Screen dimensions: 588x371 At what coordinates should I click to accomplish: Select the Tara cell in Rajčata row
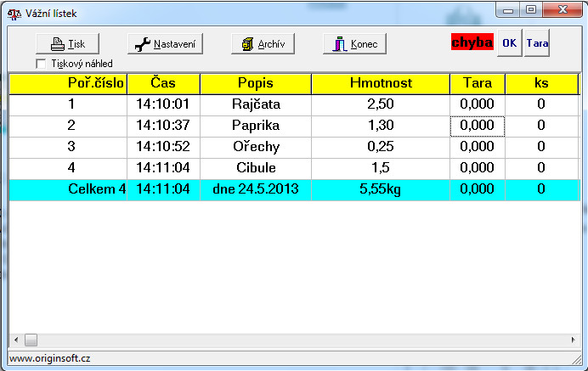[478, 104]
